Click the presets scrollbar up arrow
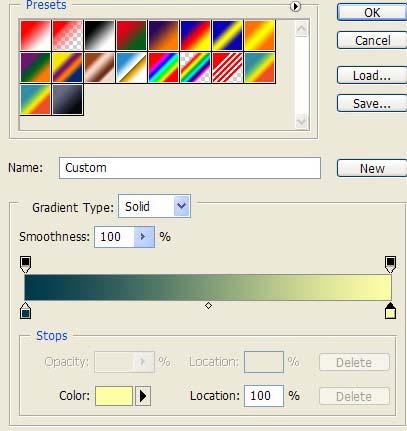 click(x=301, y=29)
